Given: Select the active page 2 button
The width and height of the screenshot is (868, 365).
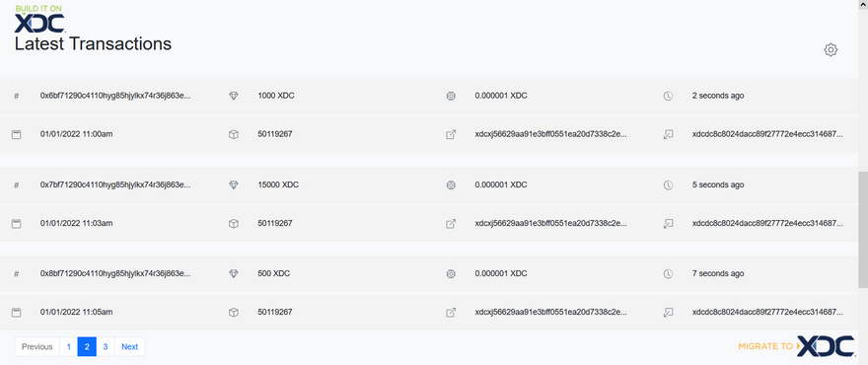Looking at the screenshot, I should [x=87, y=346].
